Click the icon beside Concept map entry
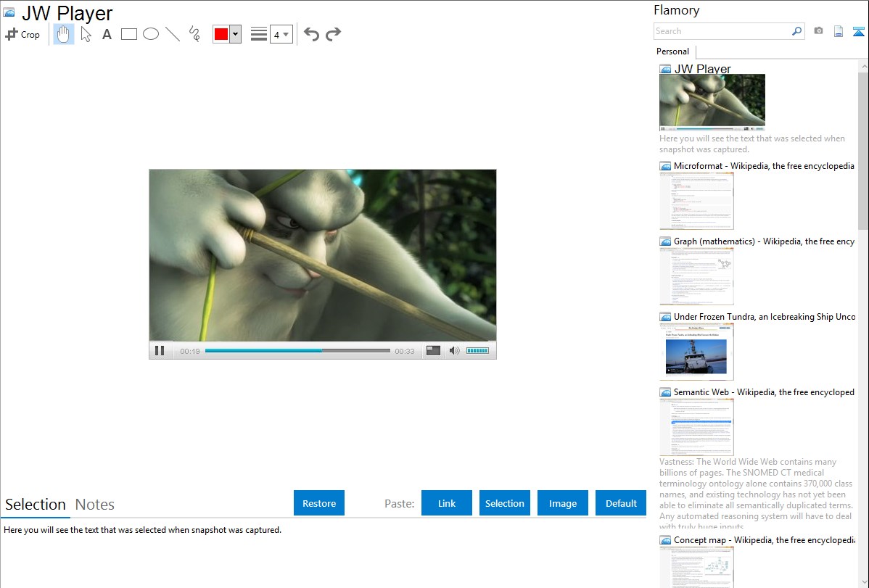This screenshot has height=588, width=869. coord(666,540)
